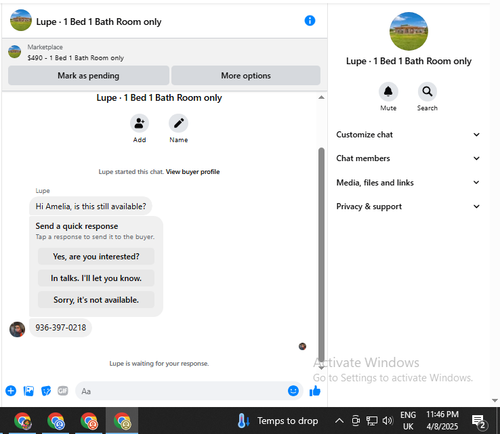Open network settings from tray icon
The image size is (500, 434).
click(x=372, y=421)
